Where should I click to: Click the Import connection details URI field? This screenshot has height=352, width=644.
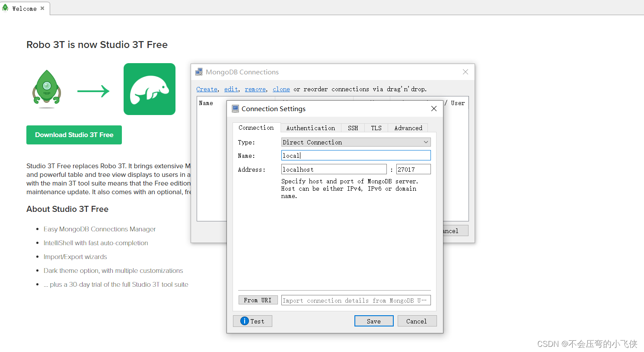point(356,300)
